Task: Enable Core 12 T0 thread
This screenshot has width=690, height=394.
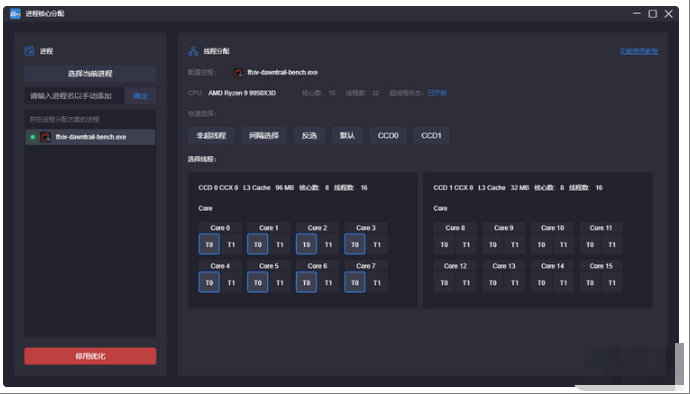Action: [x=444, y=283]
